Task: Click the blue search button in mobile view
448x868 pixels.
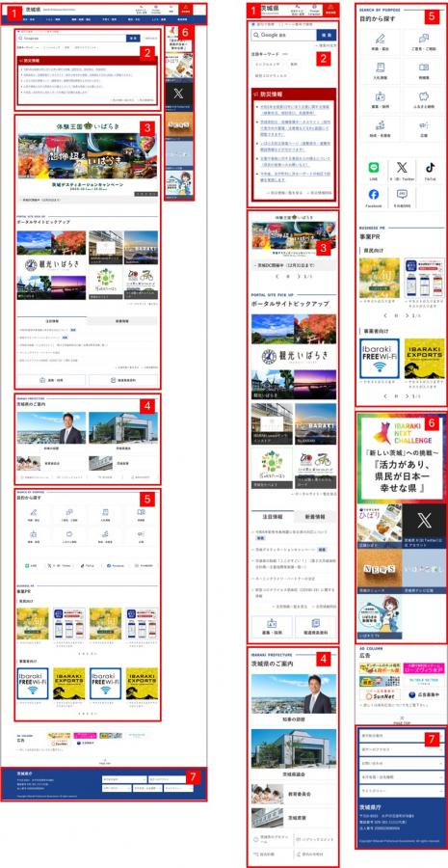Action: click(327, 35)
